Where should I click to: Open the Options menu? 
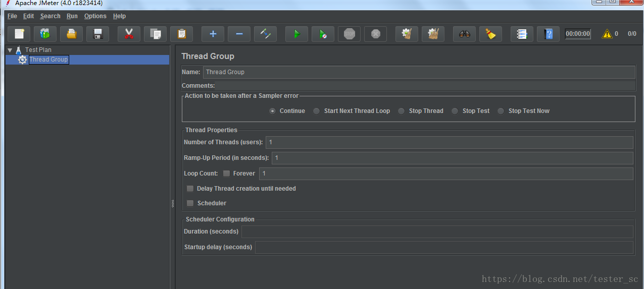click(x=95, y=16)
